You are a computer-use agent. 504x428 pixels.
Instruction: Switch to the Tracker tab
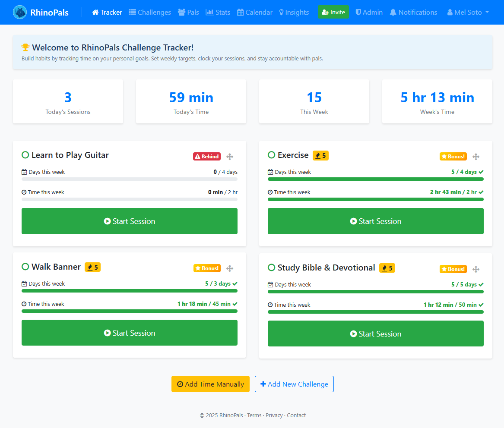point(107,12)
